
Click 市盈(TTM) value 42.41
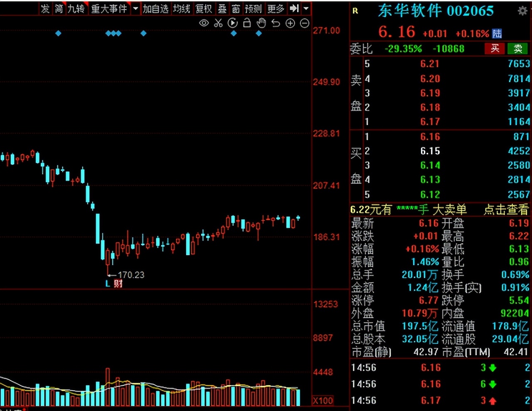point(516,352)
